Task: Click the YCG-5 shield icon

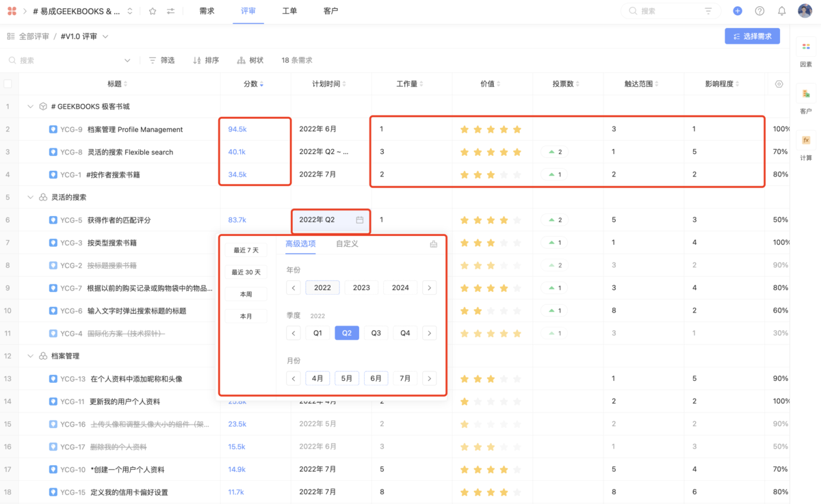Action: click(53, 220)
